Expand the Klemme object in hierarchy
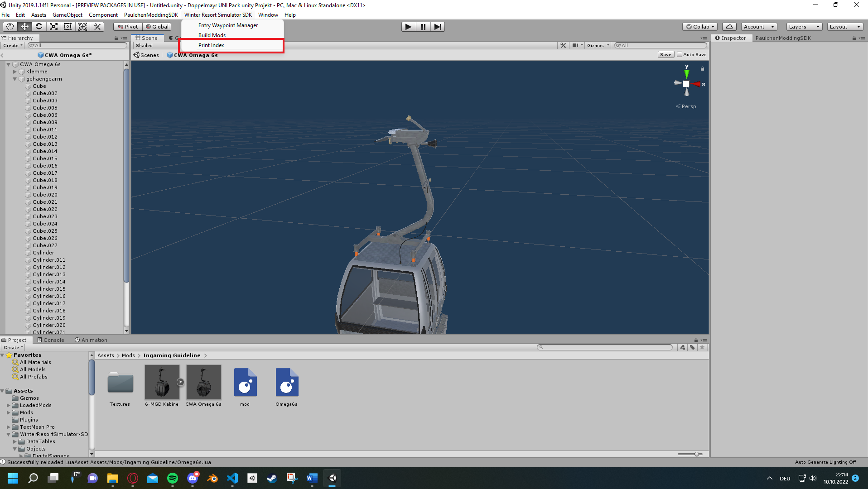This screenshot has height=489, width=868. coord(15,72)
